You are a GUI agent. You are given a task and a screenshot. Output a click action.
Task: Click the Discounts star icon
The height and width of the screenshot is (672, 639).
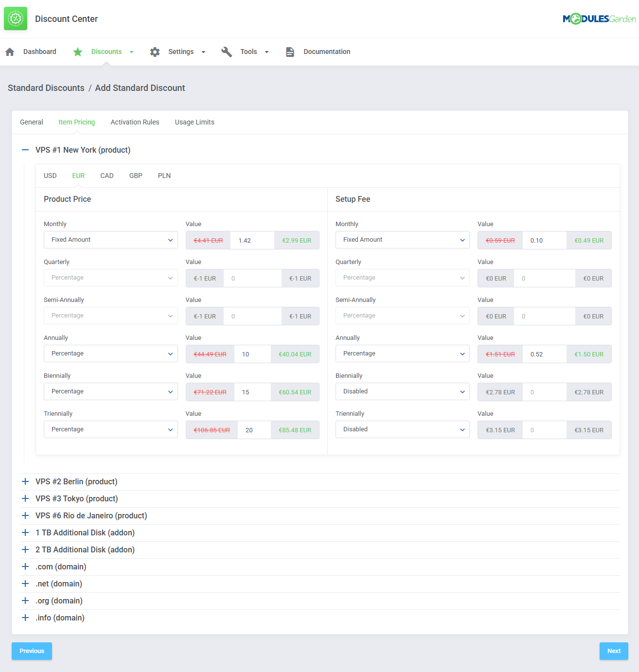click(x=78, y=52)
